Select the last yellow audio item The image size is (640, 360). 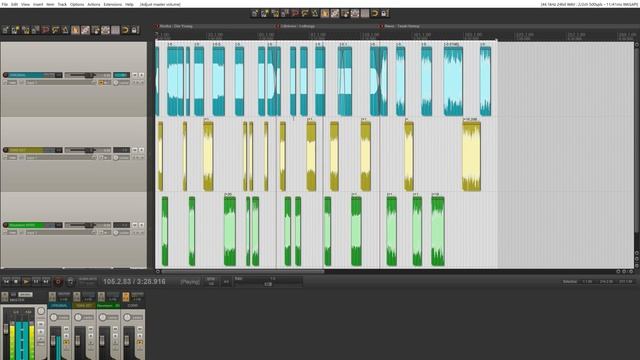[471, 156]
